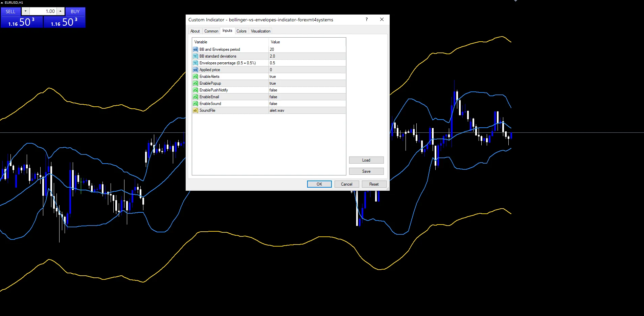644x316 pixels.
Task: Click the Variable column header
Action: pos(230,42)
